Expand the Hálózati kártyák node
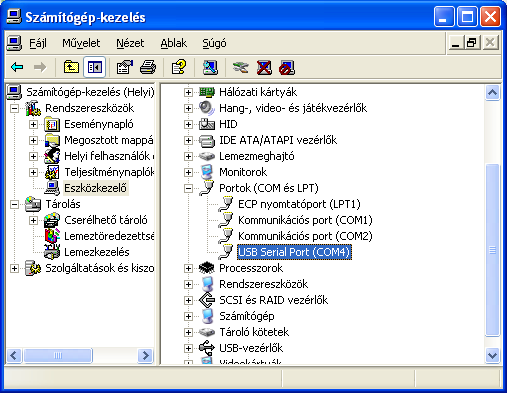The image size is (507, 393). click(188, 92)
